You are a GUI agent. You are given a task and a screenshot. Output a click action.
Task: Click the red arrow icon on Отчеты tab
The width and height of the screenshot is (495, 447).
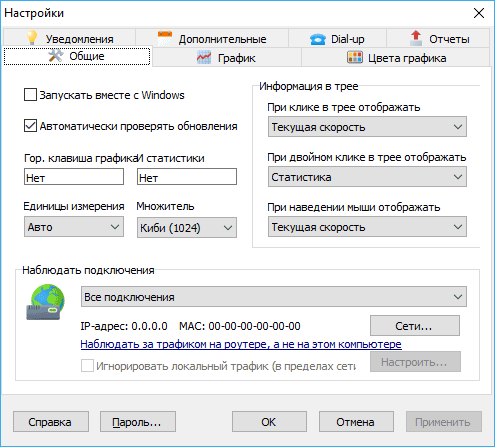click(415, 38)
